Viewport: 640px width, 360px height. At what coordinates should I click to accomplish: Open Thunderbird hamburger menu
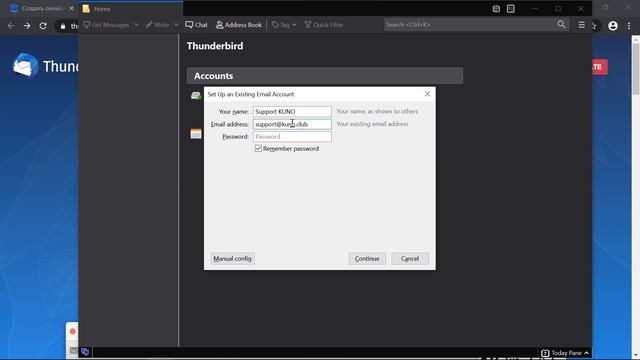click(x=582, y=25)
